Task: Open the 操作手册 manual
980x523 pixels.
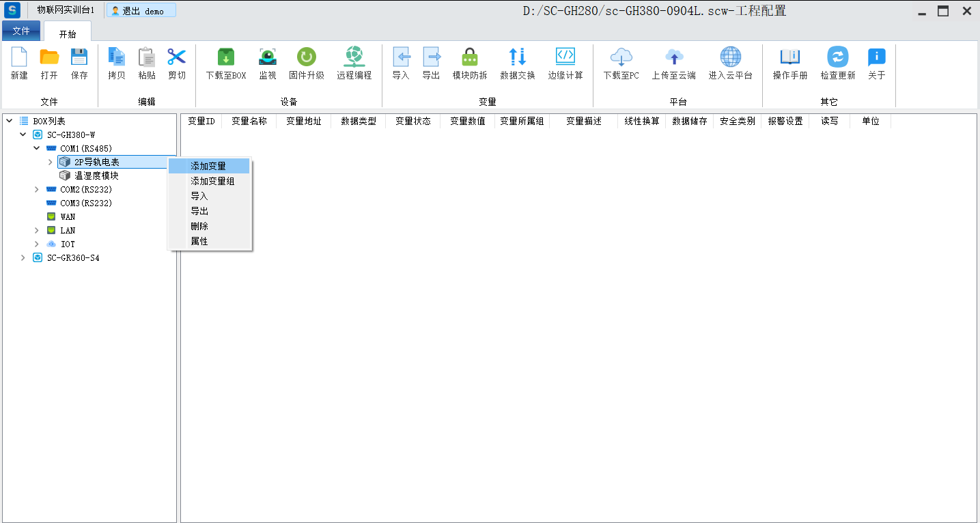Action: tap(789, 57)
